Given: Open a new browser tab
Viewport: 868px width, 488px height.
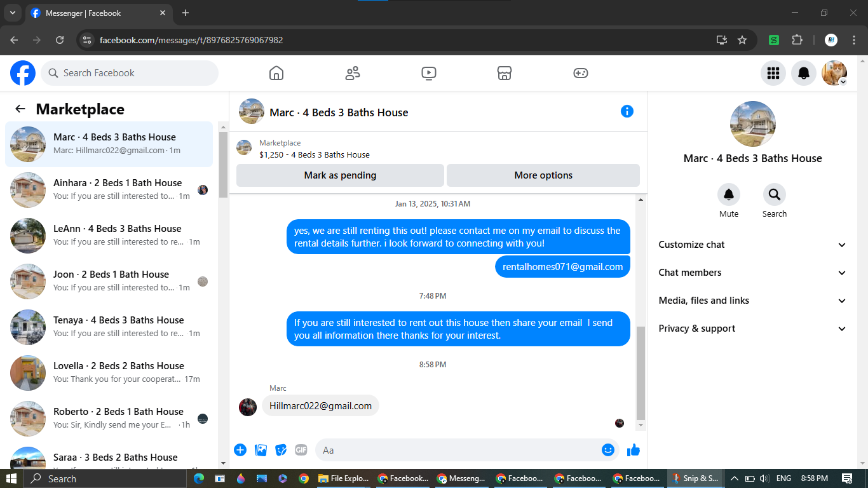Looking at the screenshot, I should point(186,13).
